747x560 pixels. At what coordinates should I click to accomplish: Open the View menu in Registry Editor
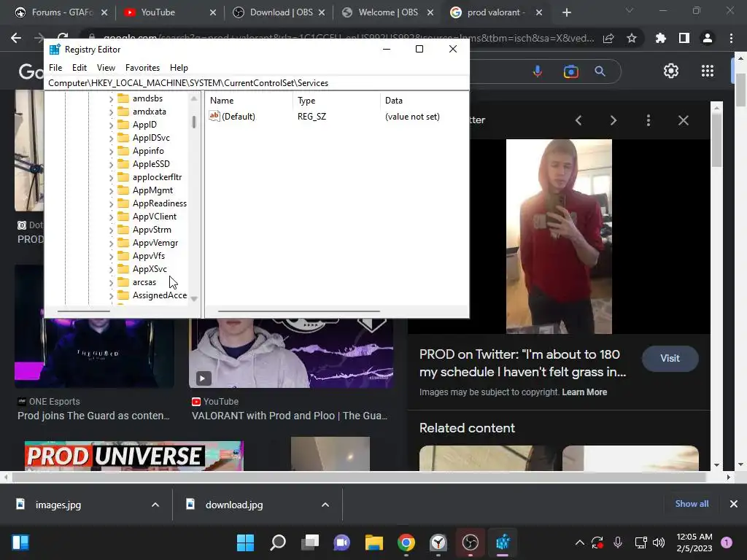106,68
